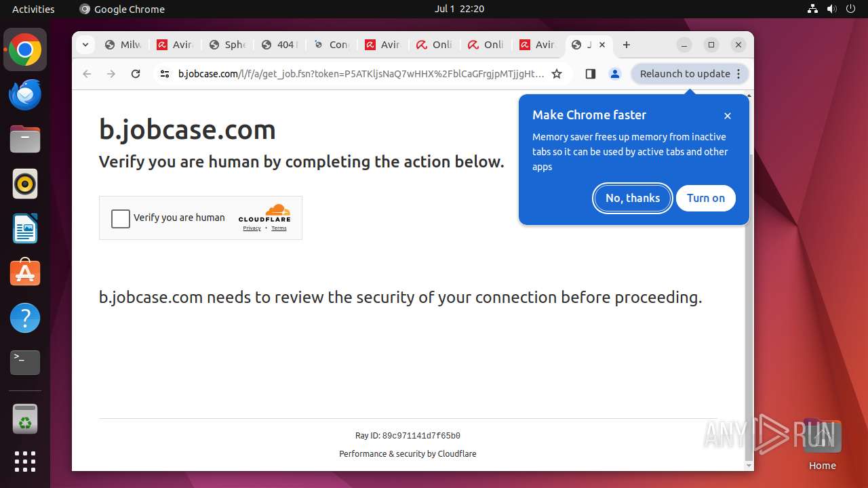Go forward in history
The image size is (868, 488).
point(111,74)
